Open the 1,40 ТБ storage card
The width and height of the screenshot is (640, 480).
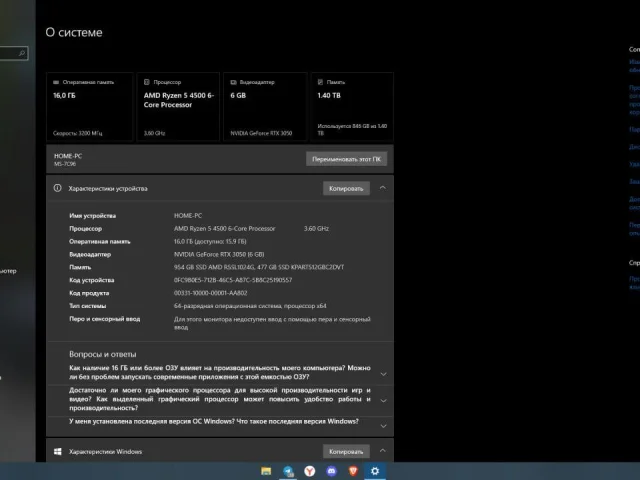[352, 107]
